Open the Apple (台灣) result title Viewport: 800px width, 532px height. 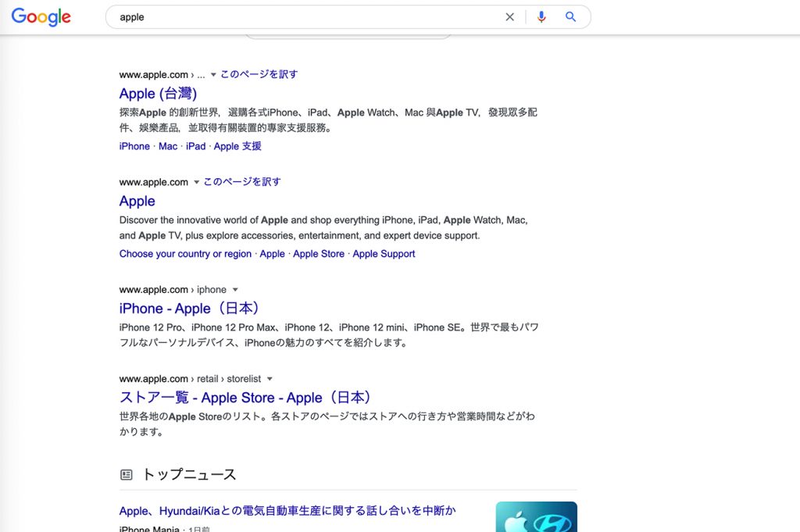tap(158, 94)
